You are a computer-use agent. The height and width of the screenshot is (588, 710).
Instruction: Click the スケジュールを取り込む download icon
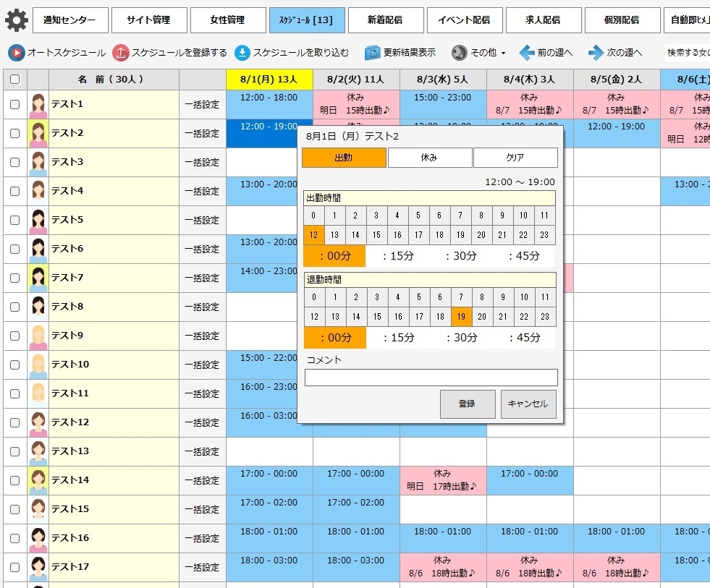(242, 53)
